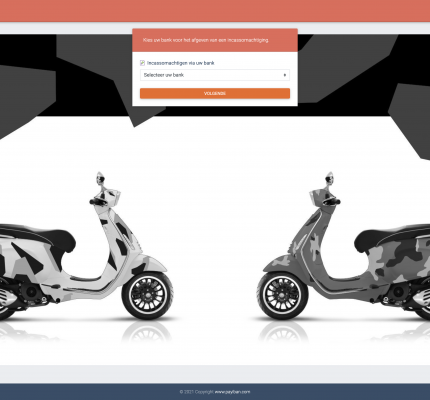Tick the Incassomachtigen via uw bank checkbox
The width and height of the screenshot is (430, 400).
click(142, 63)
